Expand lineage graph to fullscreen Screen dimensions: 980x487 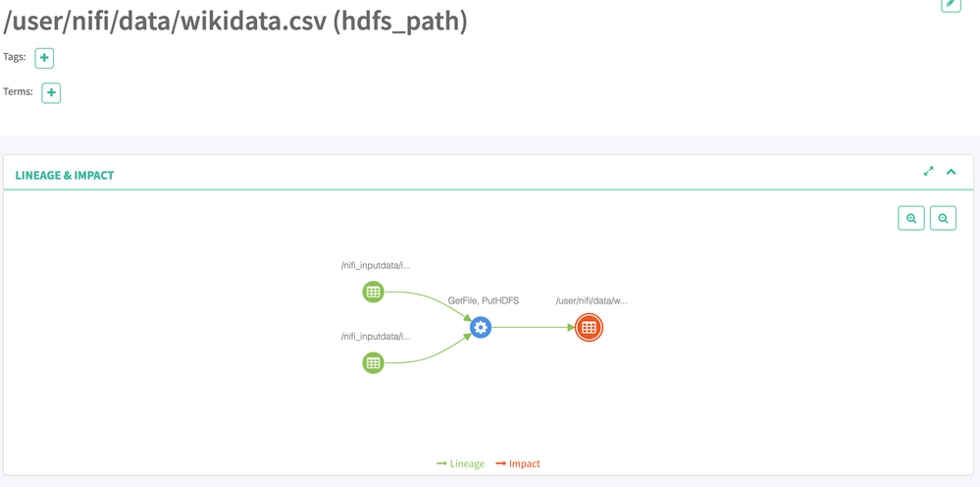point(928,172)
